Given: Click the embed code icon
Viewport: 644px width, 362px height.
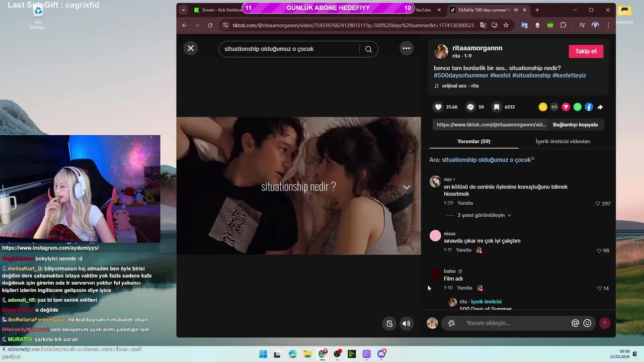Looking at the screenshot, I should tap(554, 107).
